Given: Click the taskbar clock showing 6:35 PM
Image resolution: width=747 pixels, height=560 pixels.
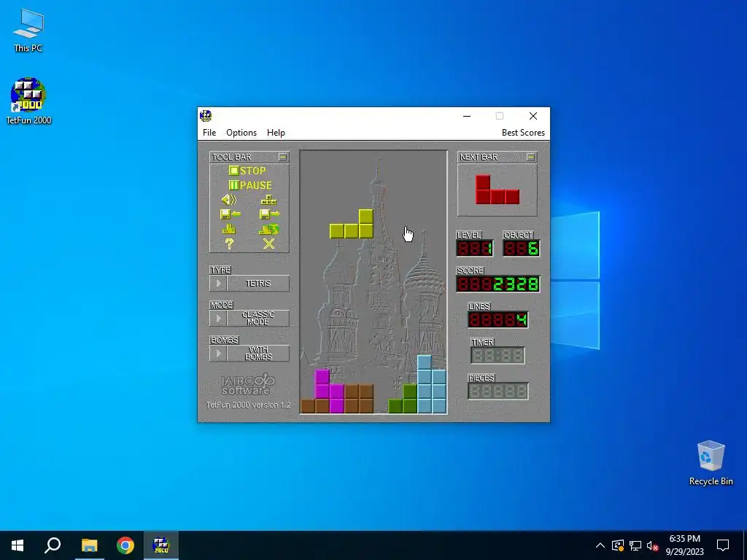Looking at the screenshot, I should [x=684, y=545].
